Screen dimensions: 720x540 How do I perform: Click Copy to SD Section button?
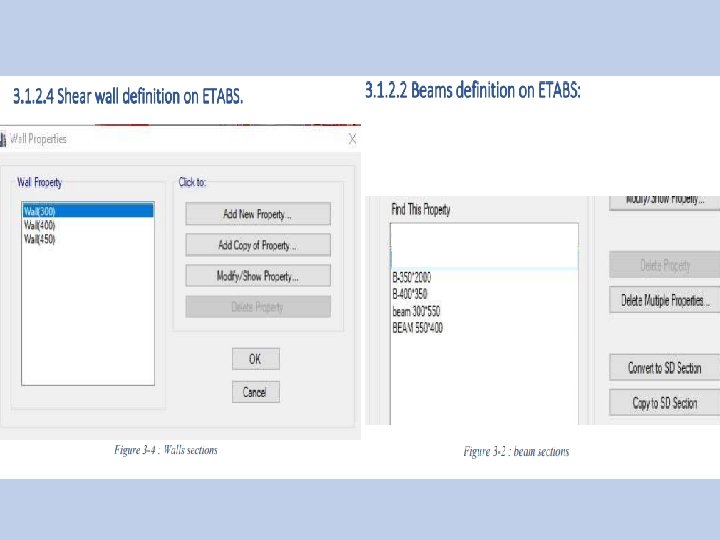tap(664, 403)
